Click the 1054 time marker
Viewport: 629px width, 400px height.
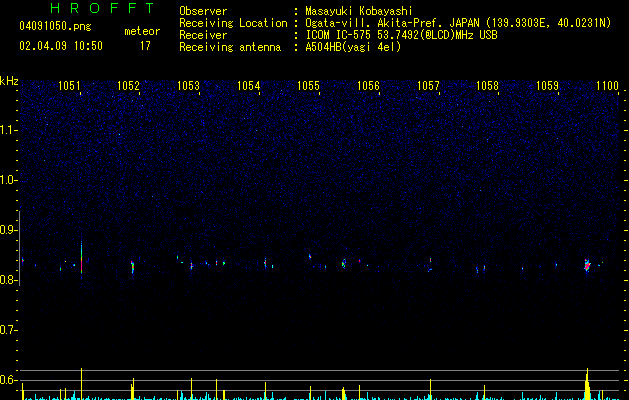pyautogui.click(x=248, y=85)
